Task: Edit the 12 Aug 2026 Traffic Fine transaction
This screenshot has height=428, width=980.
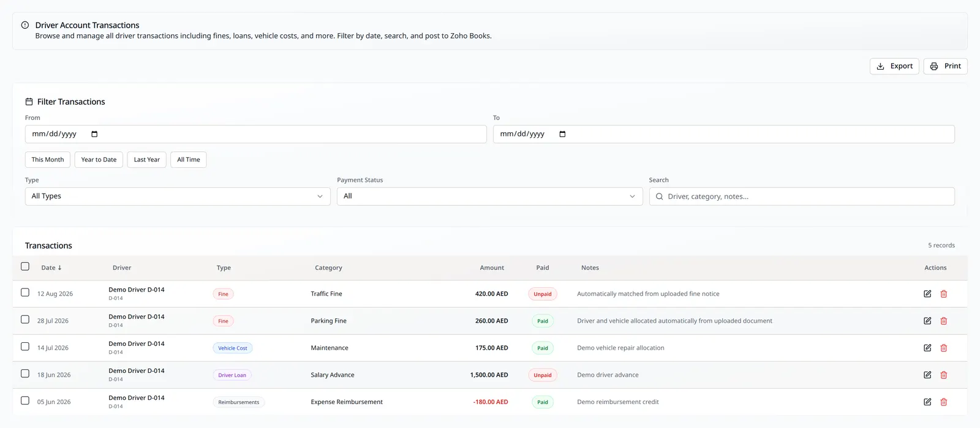Action: pos(927,294)
